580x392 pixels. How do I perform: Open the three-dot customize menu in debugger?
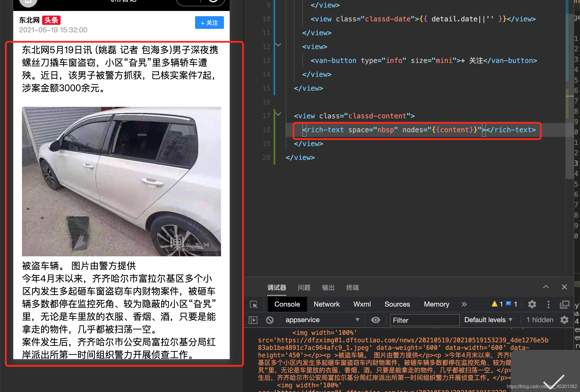pyautogui.click(x=549, y=304)
